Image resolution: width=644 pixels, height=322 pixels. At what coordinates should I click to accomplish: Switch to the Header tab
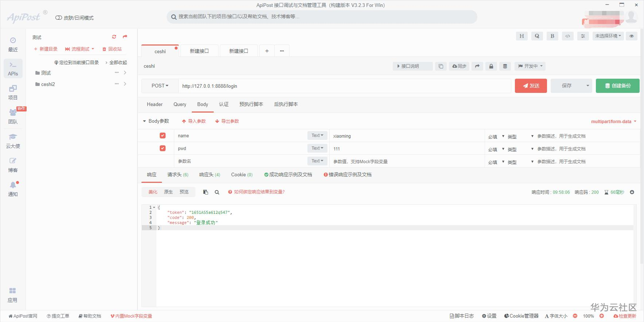(155, 104)
